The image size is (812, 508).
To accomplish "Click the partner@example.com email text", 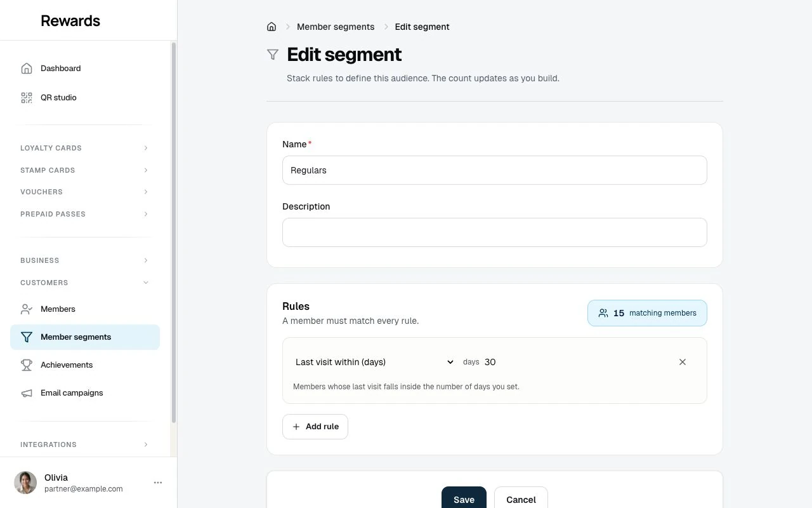I will pyautogui.click(x=84, y=489).
